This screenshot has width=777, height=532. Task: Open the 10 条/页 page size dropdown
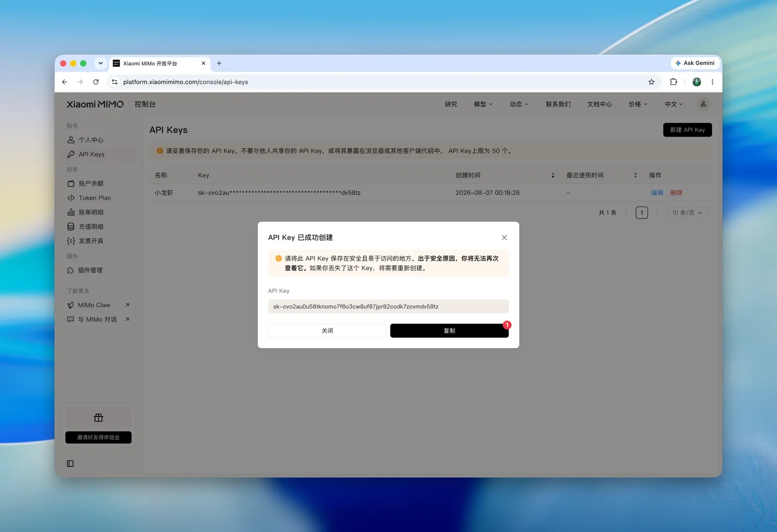coord(688,213)
